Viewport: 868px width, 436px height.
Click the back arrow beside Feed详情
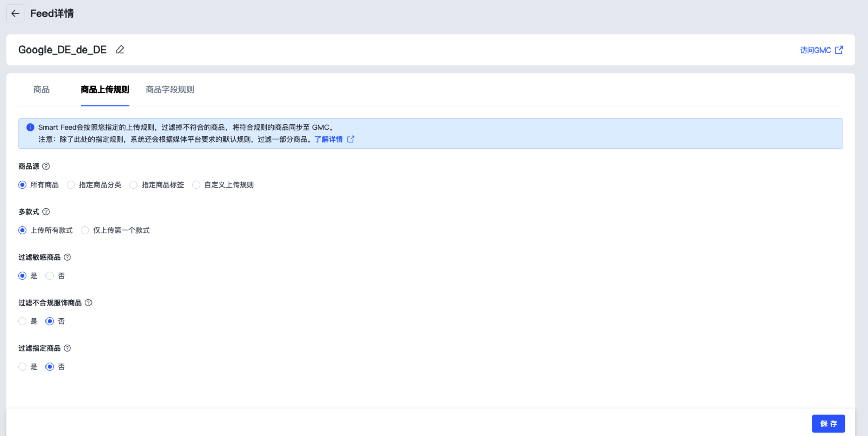click(x=15, y=14)
